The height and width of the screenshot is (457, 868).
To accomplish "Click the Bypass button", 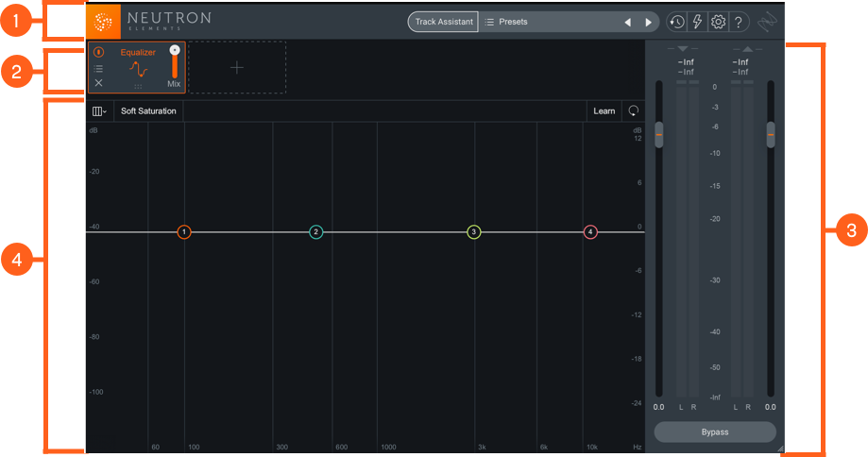I will pos(715,432).
